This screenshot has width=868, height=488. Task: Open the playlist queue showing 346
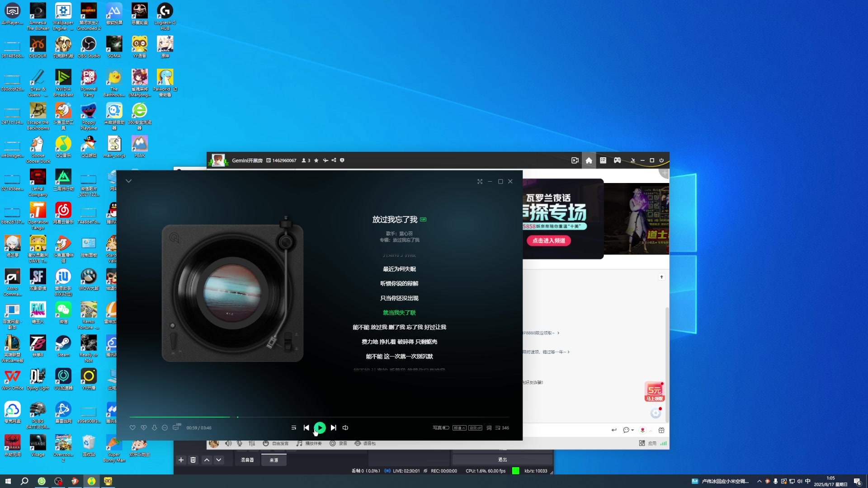click(502, 427)
